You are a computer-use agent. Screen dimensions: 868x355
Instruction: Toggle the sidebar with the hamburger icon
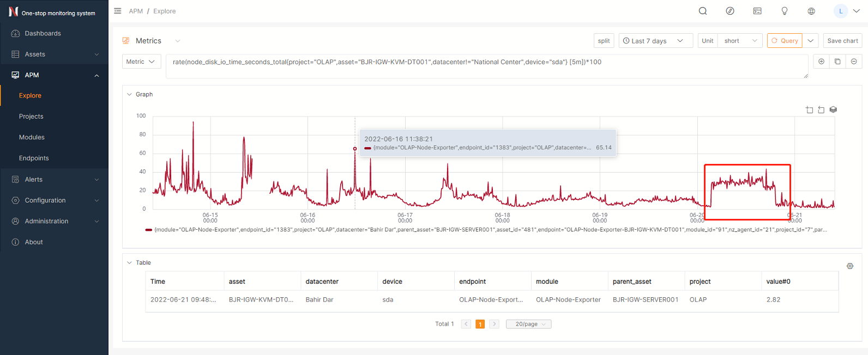pos(118,11)
